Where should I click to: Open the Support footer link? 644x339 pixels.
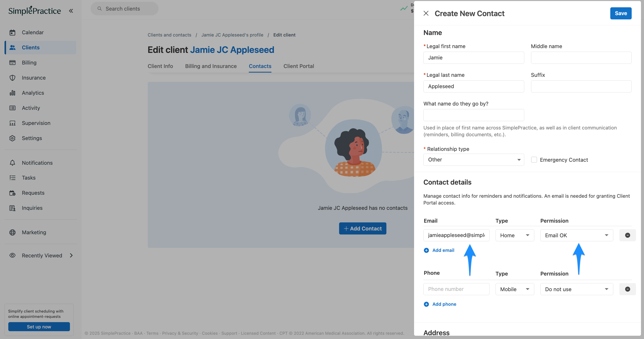pos(229,333)
